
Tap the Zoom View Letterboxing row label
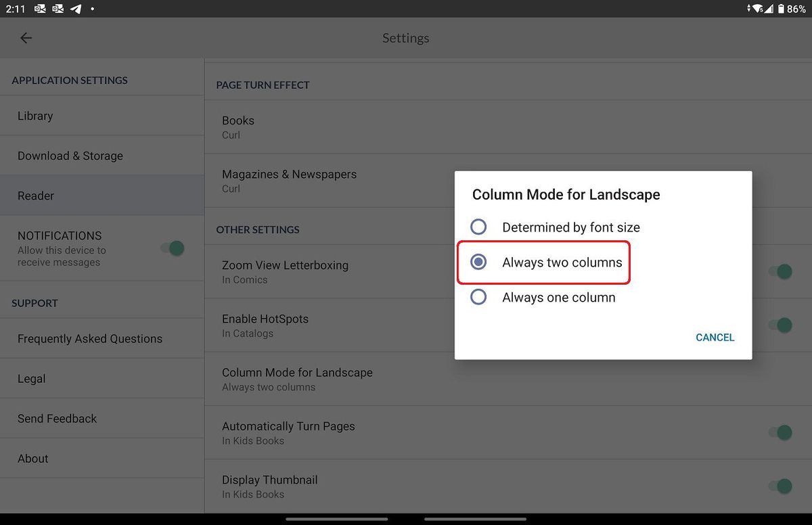[x=285, y=265]
